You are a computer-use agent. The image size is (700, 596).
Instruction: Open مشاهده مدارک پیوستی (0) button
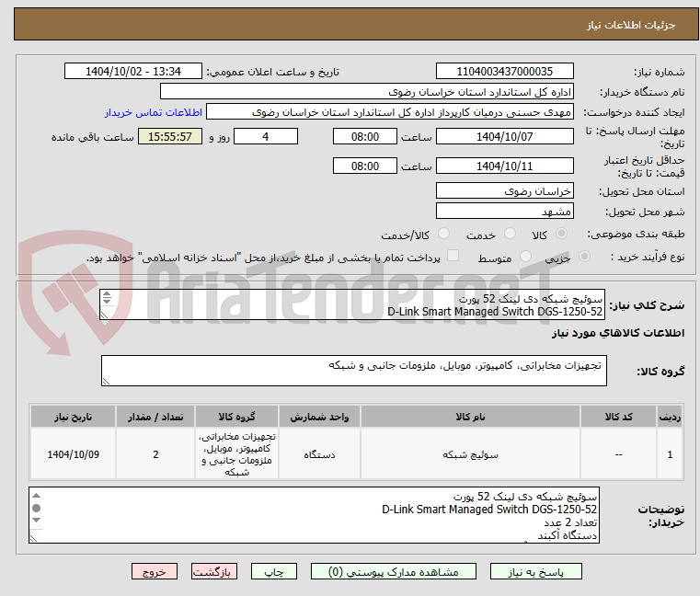coord(394,571)
